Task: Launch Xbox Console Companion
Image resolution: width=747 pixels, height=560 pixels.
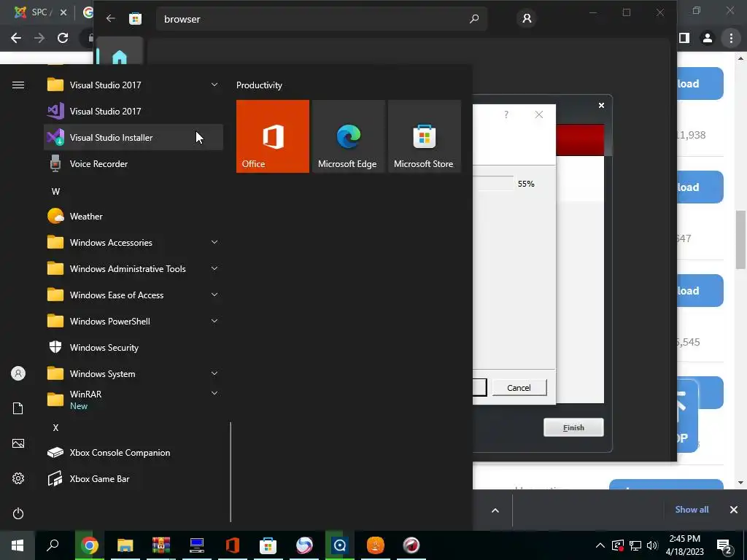Action: click(x=133, y=452)
